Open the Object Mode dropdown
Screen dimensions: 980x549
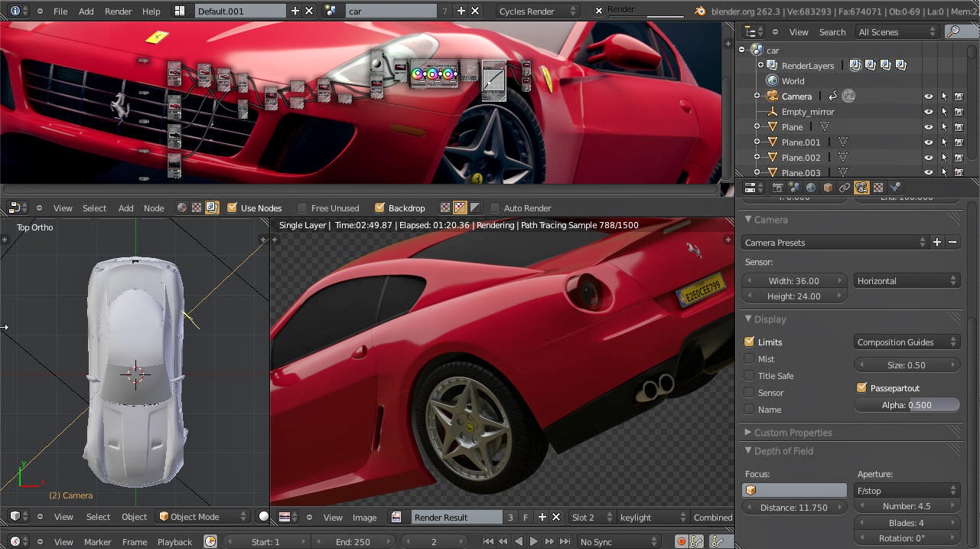203,517
